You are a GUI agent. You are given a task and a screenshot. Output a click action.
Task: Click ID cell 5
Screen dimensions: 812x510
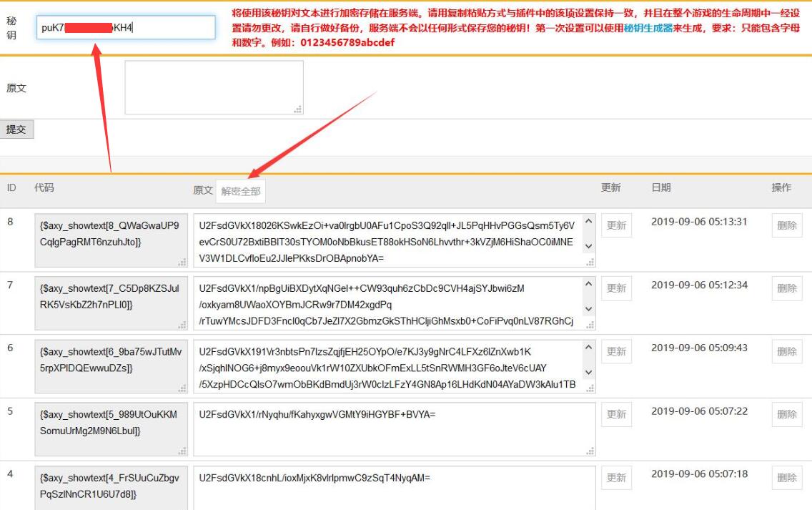pyautogui.click(x=10, y=411)
